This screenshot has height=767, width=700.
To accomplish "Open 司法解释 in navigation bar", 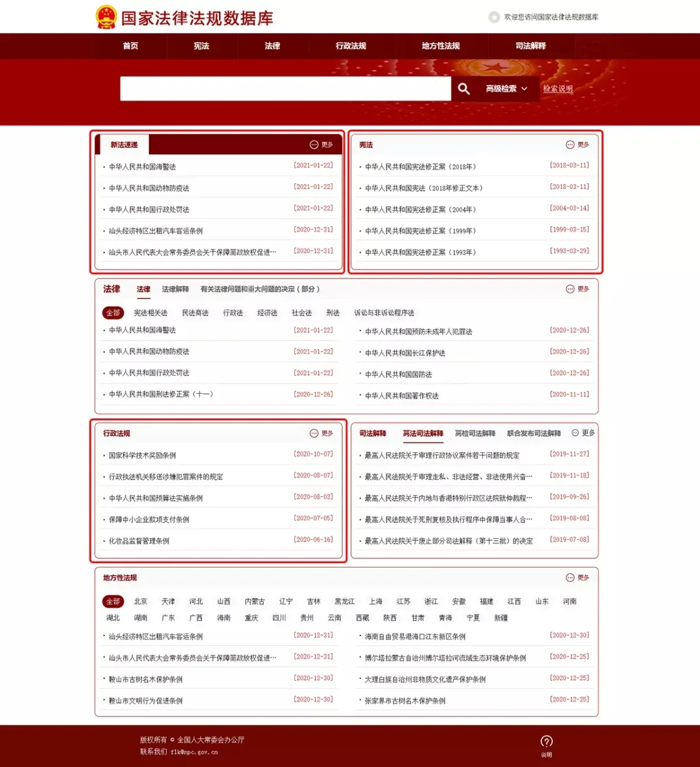I will pos(531,46).
